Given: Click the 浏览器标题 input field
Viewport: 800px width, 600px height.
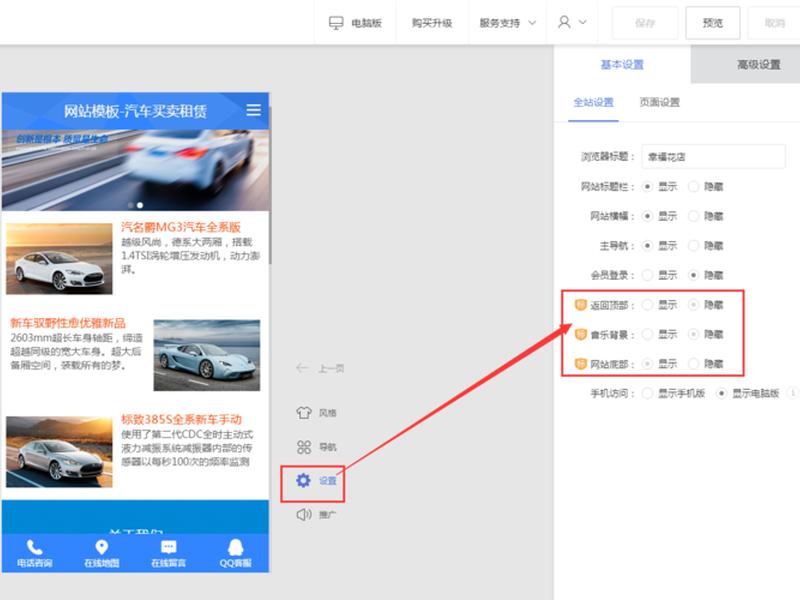Looking at the screenshot, I should pos(713,157).
